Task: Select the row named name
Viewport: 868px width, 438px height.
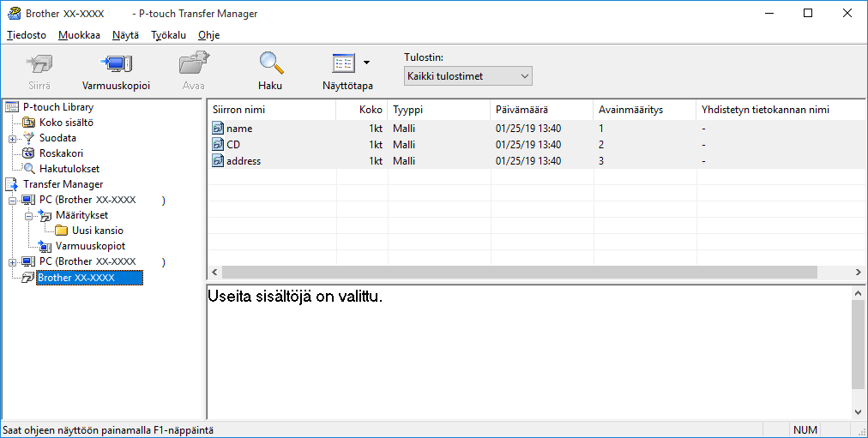Action: [x=535, y=129]
